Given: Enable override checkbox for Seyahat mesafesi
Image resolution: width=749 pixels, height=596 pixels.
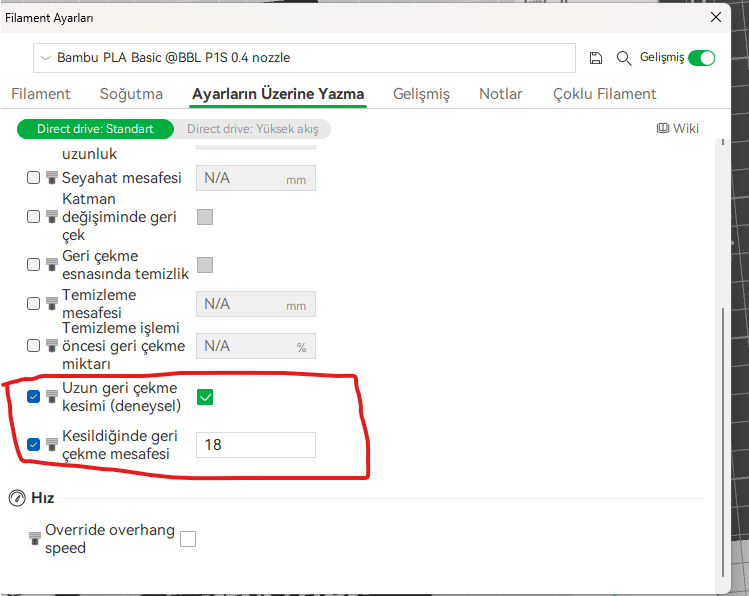Looking at the screenshot, I should [34, 178].
